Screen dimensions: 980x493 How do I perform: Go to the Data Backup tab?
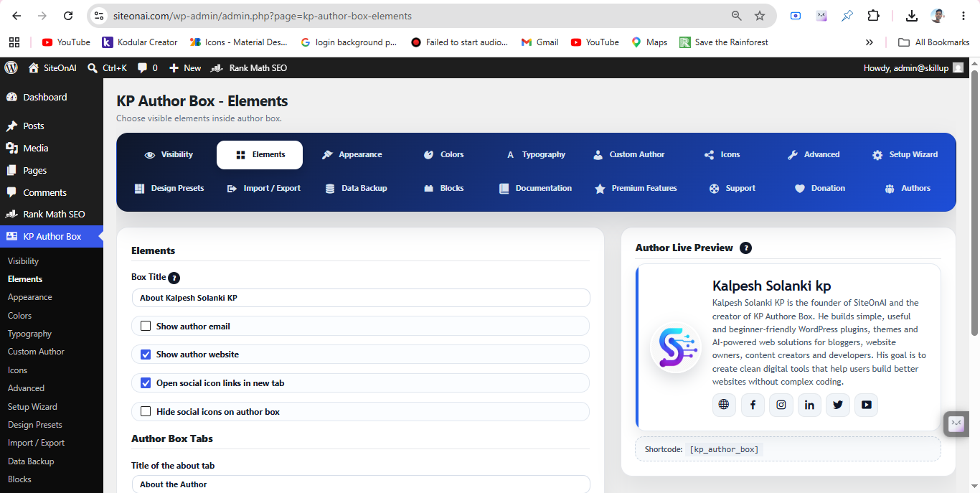(x=356, y=188)
